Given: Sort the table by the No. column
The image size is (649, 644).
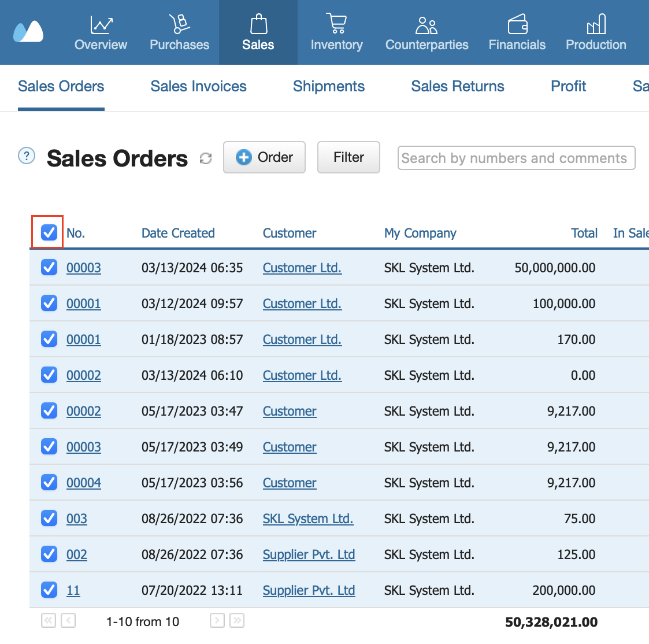Looking at the screenshot, I should [x=76, y=233].
